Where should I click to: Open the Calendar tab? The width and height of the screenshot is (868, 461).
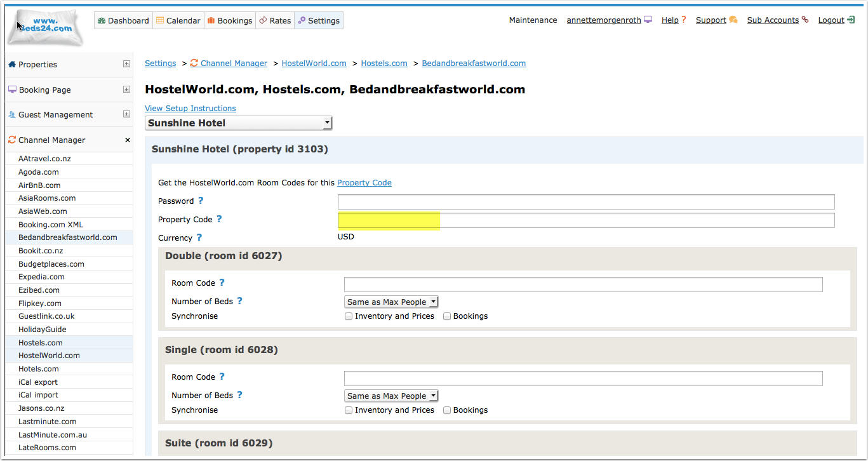point(178,20)
